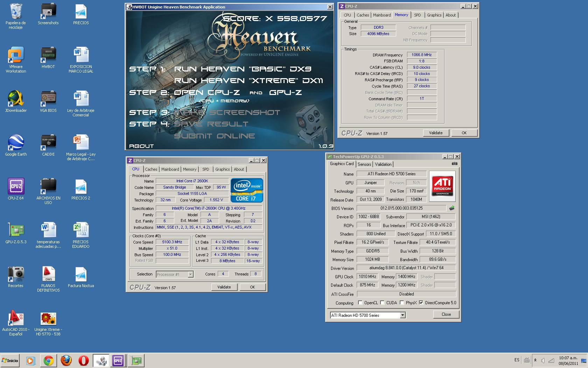Viewport: 588px width, 368px height.
Task: Click the ES language indicator
Action: point(517,360)
